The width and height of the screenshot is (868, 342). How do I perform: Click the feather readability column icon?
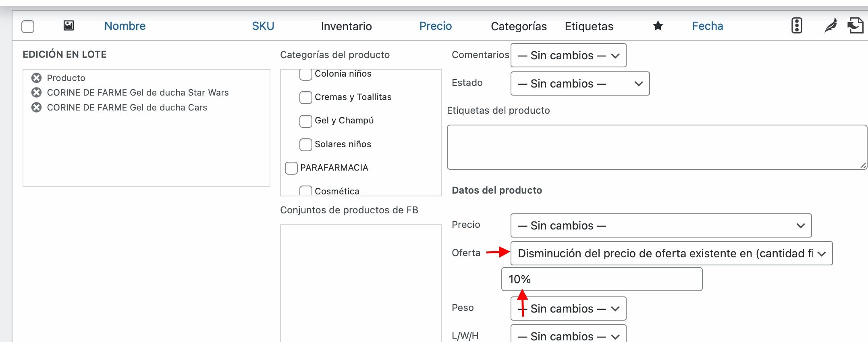coord(830,25)
